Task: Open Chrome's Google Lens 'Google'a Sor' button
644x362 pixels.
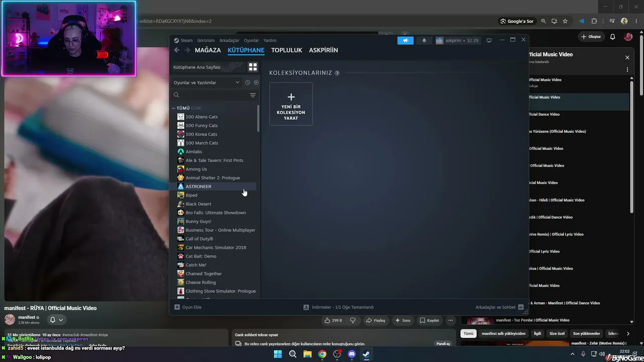Action: (x=517, y=21)
